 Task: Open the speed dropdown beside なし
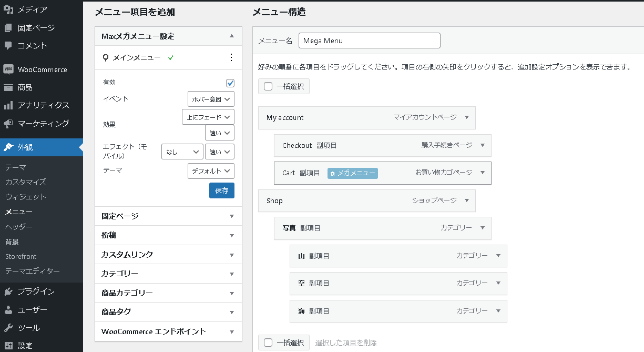pos(220,152)
